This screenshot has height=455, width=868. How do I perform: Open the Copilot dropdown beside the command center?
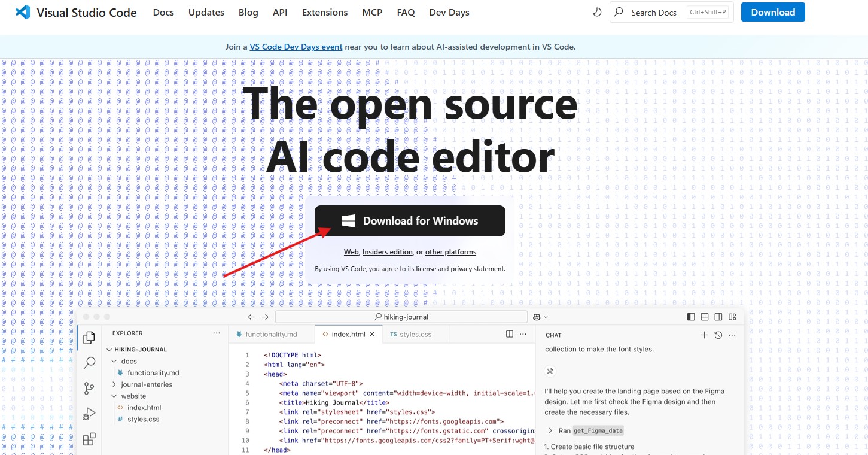[x=540, y=317]
